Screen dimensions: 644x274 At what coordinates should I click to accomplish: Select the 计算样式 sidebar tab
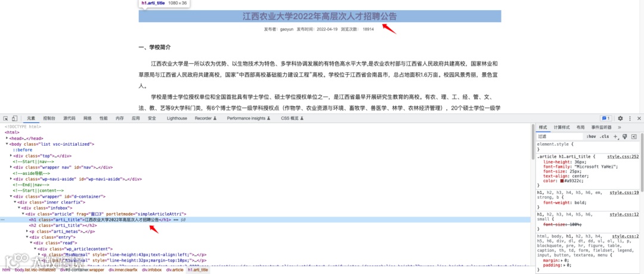(x=562, y=128)
